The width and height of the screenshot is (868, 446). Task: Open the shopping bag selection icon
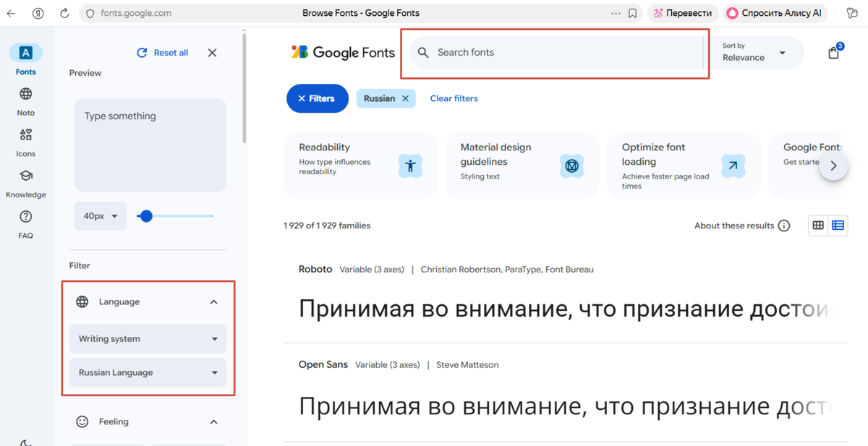(x=834, y=52)
